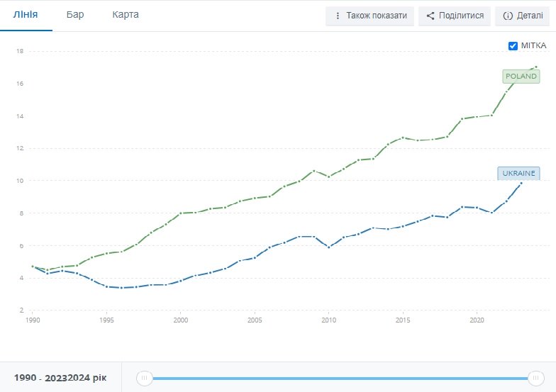Click the left handle of year slider
Screen dimensions: 556x392
click(x=145, y=378)
